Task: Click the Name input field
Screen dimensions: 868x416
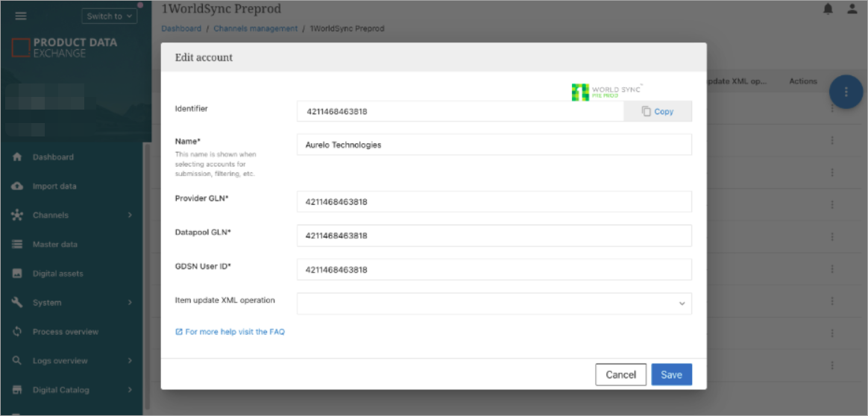Action: tap(494, 145)
